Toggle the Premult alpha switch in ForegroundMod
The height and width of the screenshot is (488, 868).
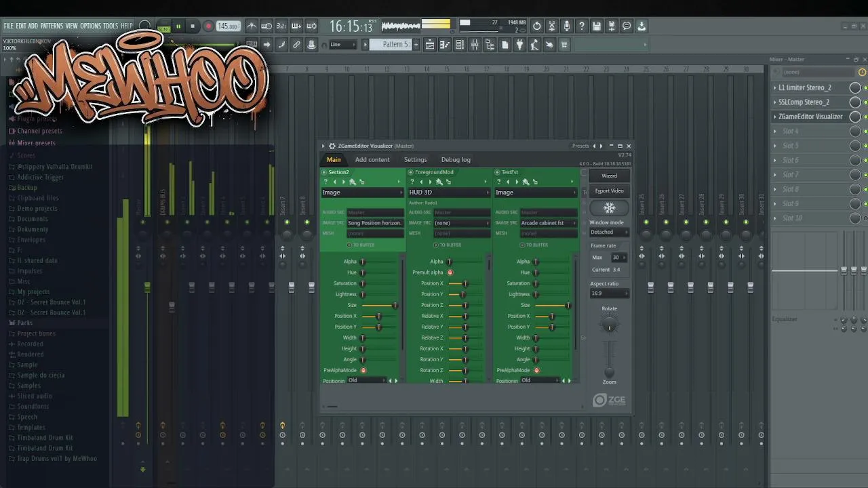click(450, 272)
